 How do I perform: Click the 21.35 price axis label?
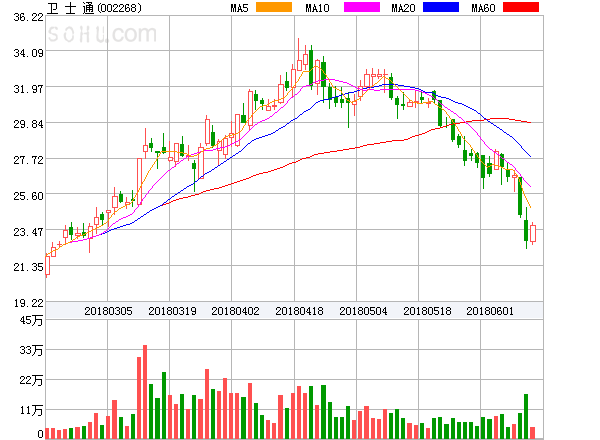pyautogui.click(x=28, y=267)
